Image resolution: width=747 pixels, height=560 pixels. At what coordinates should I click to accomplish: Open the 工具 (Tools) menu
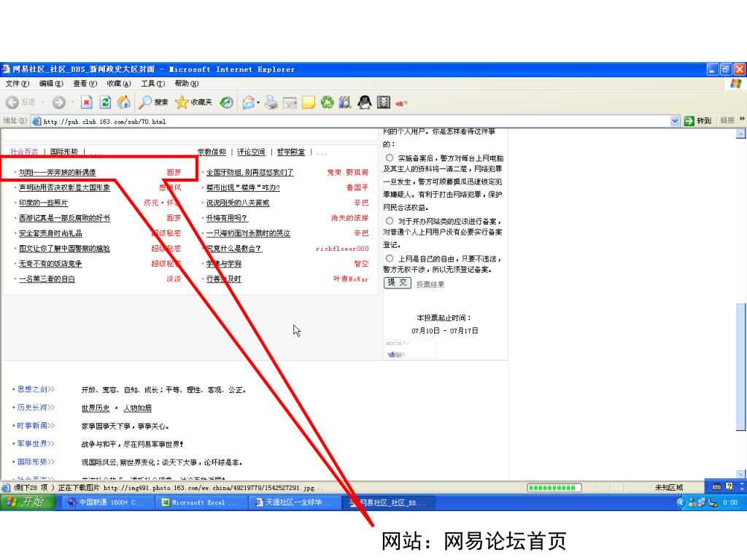pos(152,84)
